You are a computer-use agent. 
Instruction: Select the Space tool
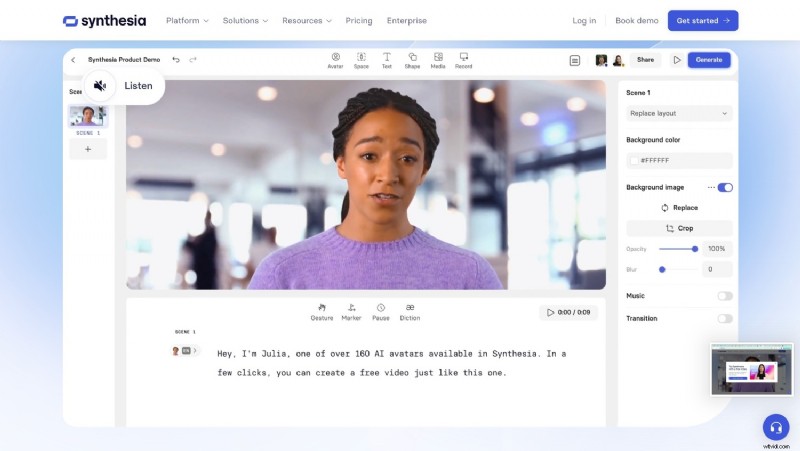click(x=361, y=60)
